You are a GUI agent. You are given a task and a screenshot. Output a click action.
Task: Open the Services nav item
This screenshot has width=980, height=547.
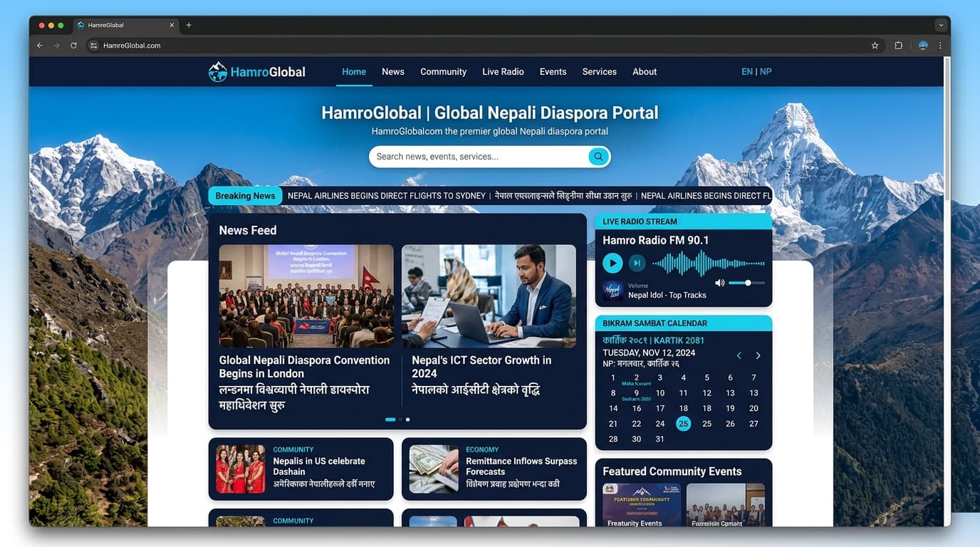pos(599,72)
